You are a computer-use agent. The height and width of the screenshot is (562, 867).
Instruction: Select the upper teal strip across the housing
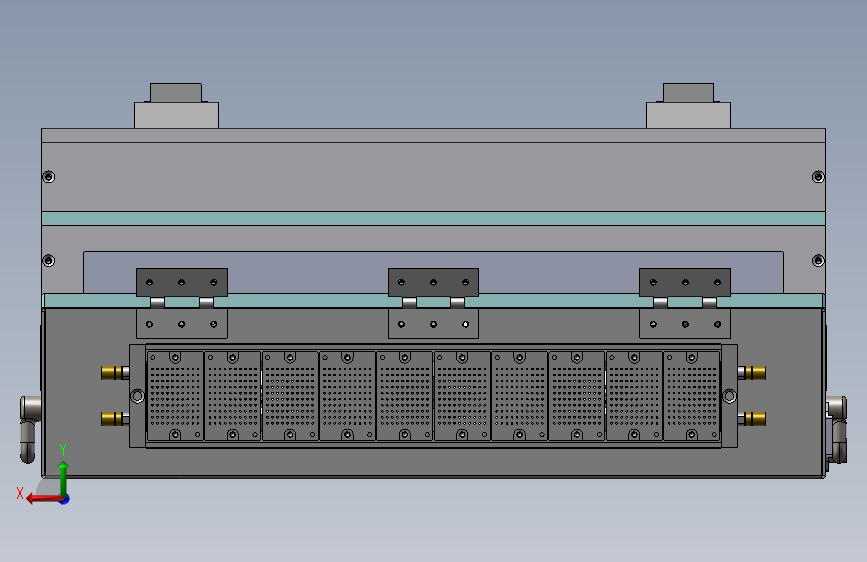pos(434,218)
